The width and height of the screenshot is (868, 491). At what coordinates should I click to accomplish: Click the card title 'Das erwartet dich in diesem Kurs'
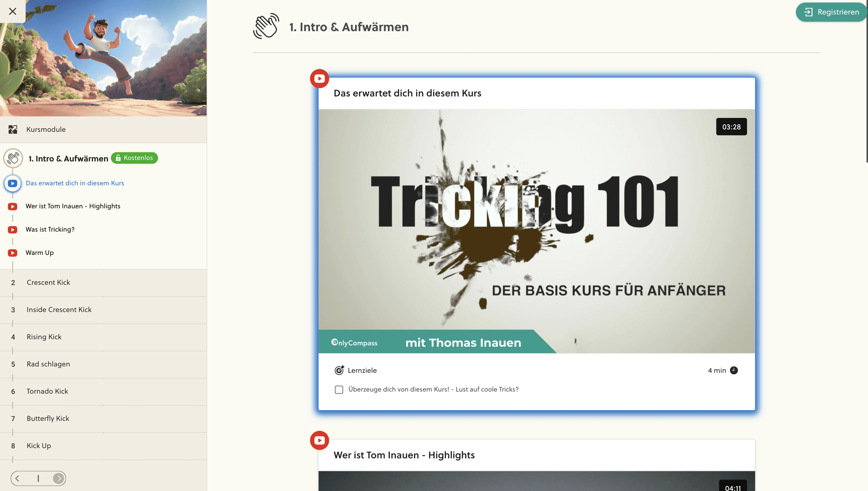click(x=407, y=93)
